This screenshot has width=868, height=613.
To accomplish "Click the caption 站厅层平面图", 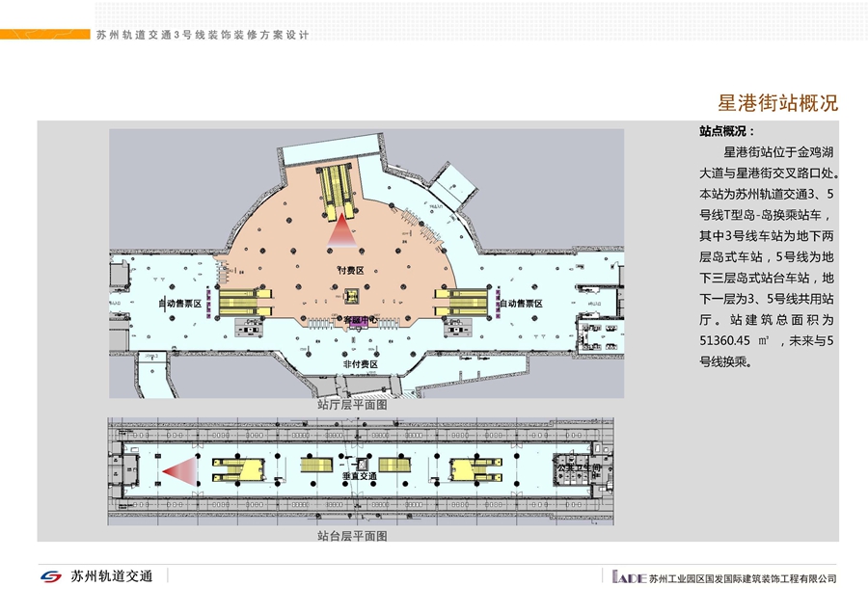I will pos(352,405).
